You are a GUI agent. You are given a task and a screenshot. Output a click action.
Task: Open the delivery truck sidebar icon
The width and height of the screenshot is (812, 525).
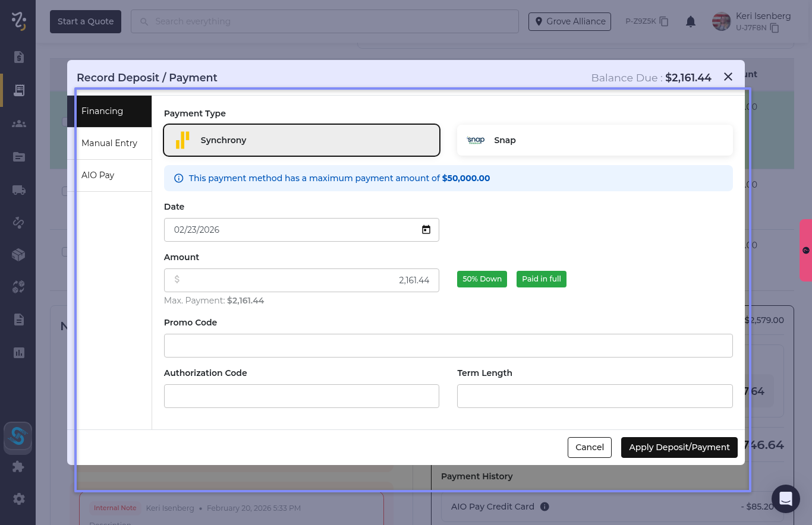point(18,190)
